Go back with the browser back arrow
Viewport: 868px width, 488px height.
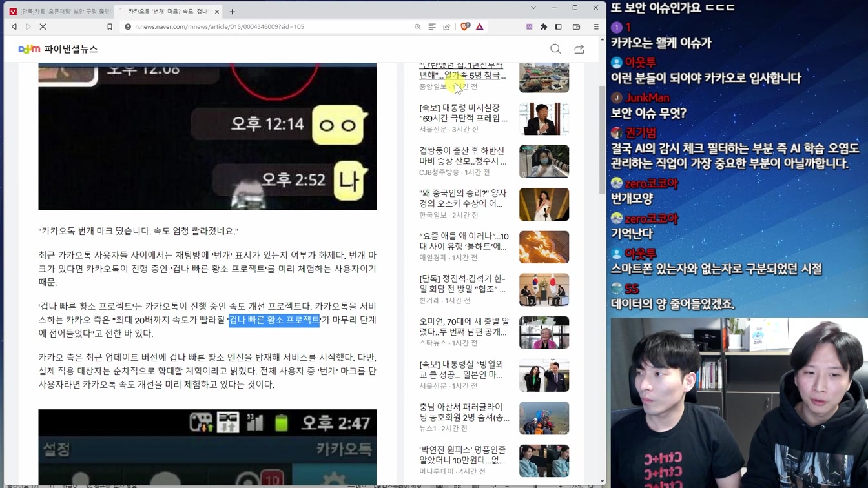[14, 27]
